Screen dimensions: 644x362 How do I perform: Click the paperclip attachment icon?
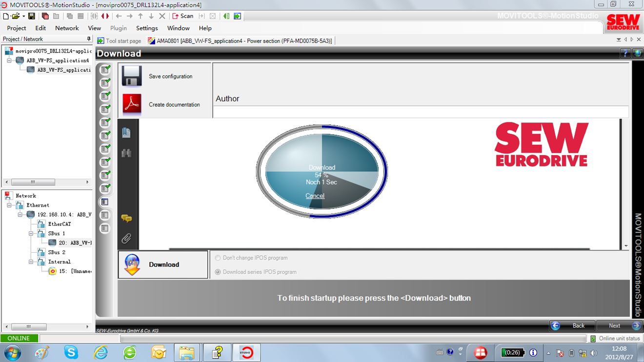(x=126, y=239)
